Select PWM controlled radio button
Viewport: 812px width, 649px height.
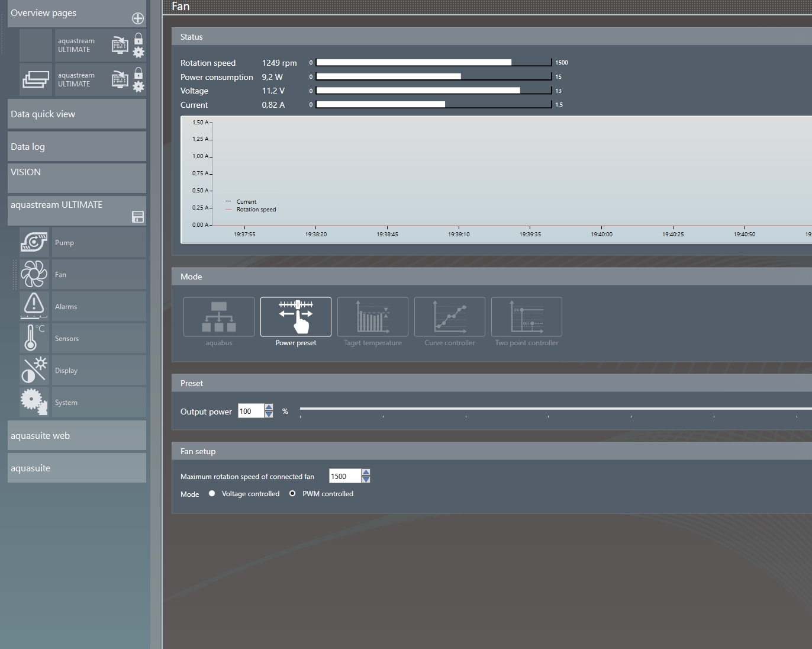(292, 493)
